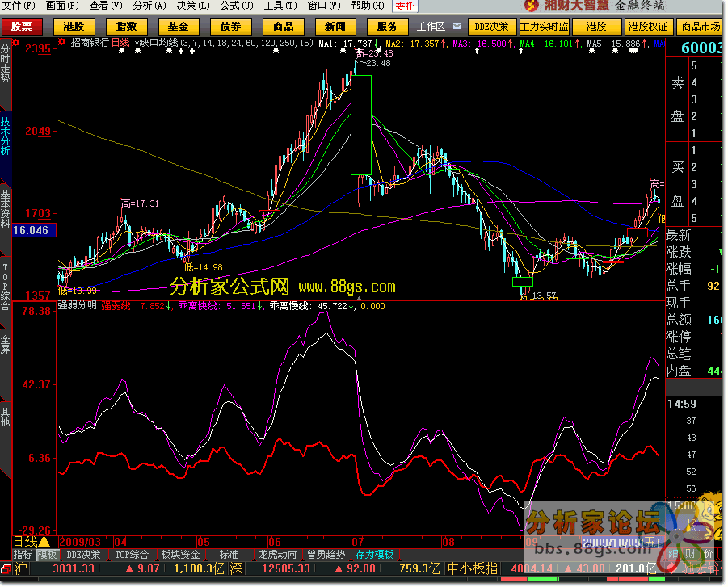Switch to the TOP综合 sidebar tab
The width and height of the screenshot is (728, 587).
tap(5, 287)
